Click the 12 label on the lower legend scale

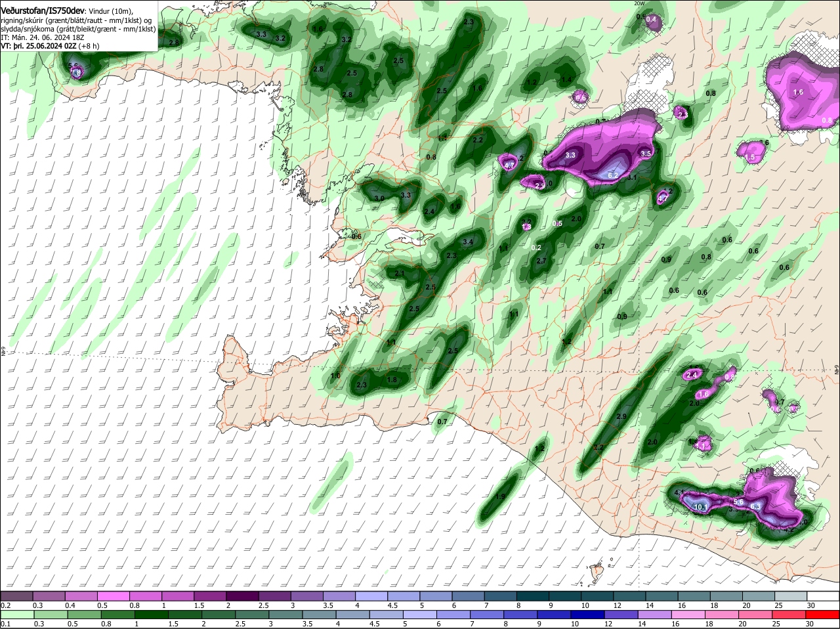coord(608,624)
